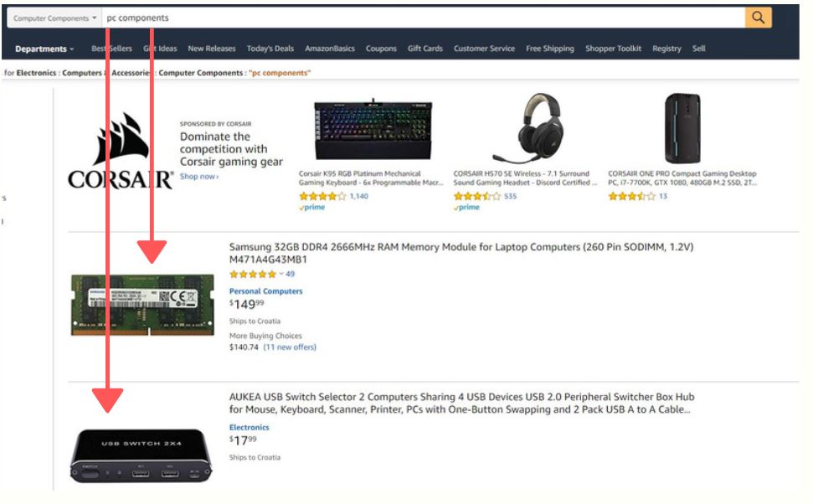Expand the Departments menu
Viewport: 813px width, 504px height.
[x=44, y=49]
